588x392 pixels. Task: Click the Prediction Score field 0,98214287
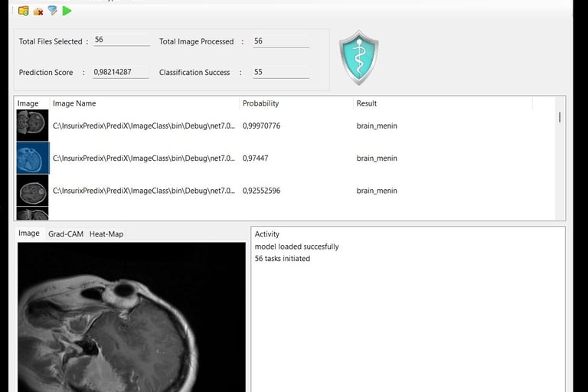pos(121,72)
